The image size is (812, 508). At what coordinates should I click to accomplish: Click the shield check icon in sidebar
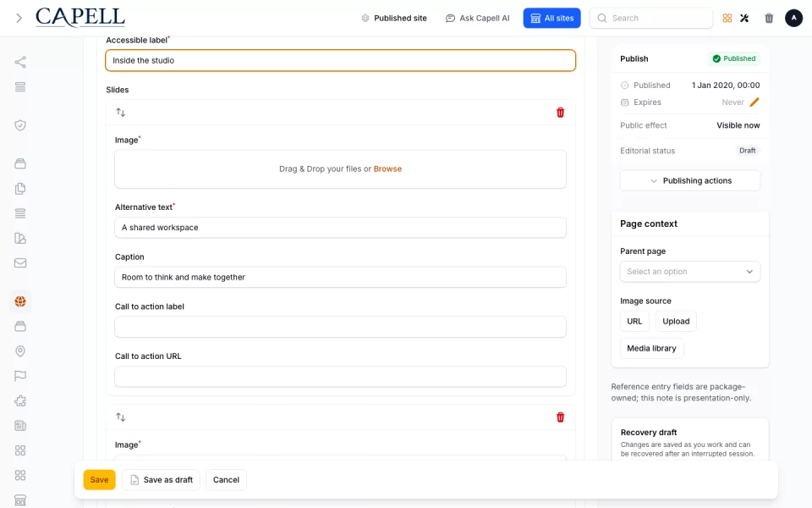(20, 125)
